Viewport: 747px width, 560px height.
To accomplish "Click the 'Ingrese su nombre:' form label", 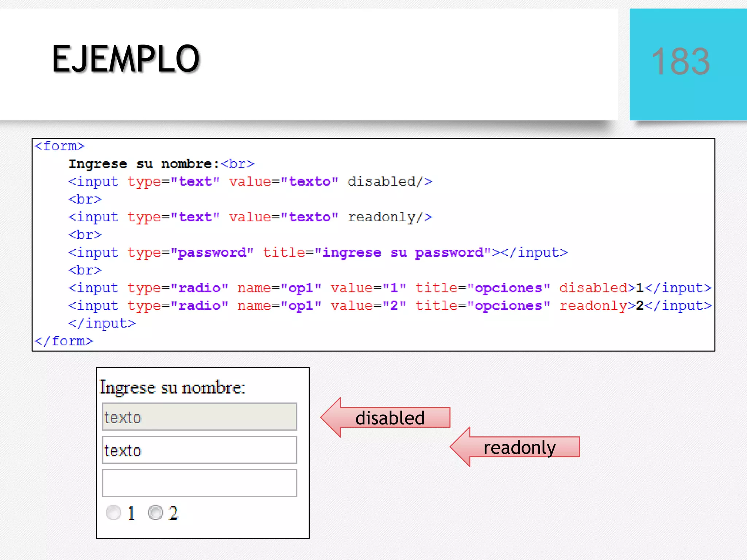I will (x=173, y=387).
